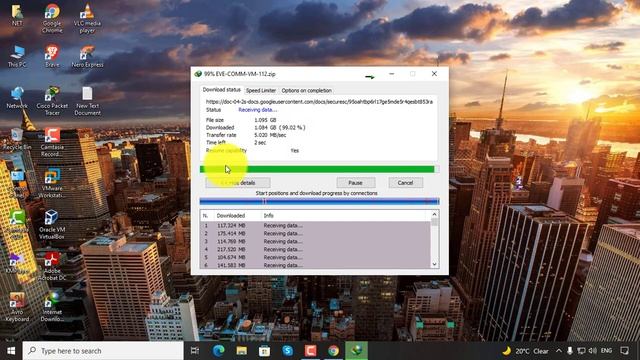This screenshot has width=640, height=360.
Task: Select the Control Panel desktop icon
Action: [17, 183]
